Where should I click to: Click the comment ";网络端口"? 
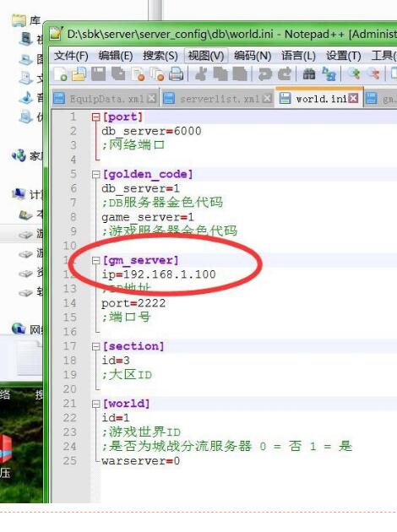click(133, 145)
